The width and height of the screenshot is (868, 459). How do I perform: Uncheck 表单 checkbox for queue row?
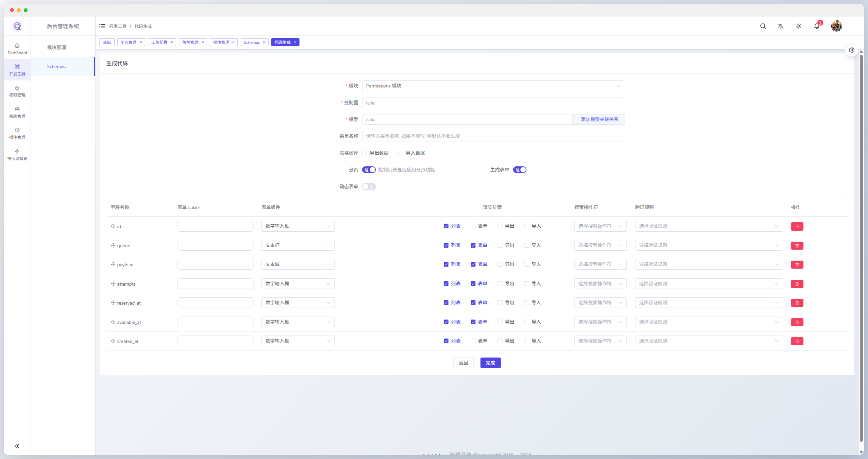[473, 245]
